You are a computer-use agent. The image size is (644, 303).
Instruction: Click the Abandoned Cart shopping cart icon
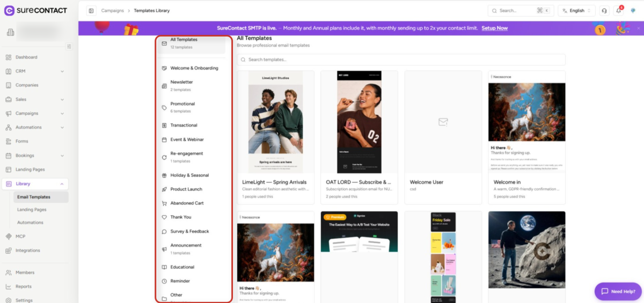click(x=164, y=203)
